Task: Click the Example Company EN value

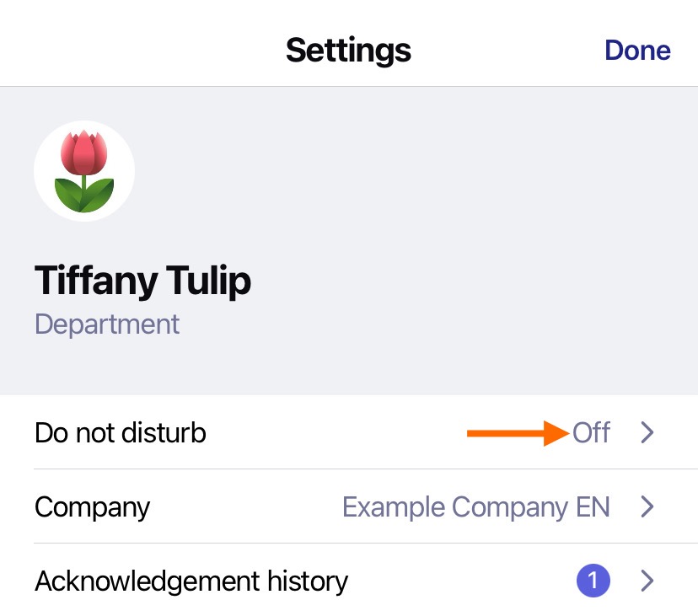Action: coord(475,507)
